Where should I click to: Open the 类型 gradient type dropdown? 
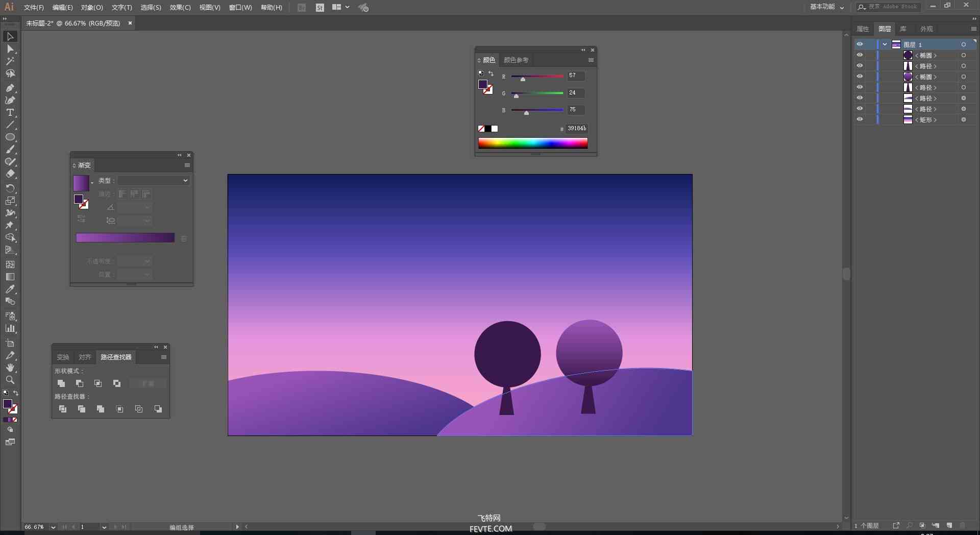coord(154,180)
